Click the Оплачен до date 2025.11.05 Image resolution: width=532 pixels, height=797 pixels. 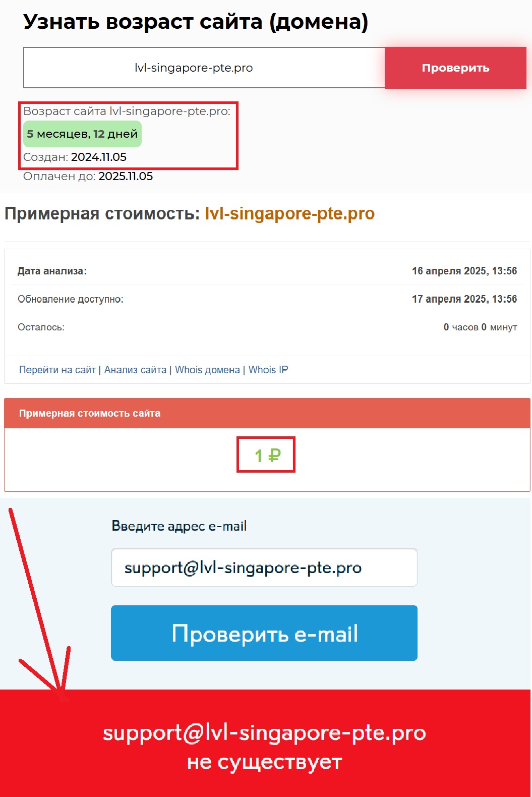126,176
